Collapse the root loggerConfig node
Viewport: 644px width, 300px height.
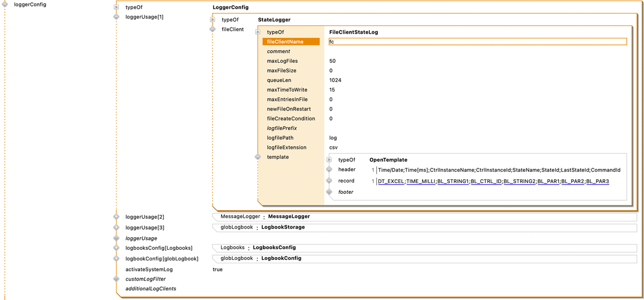point(5,5)
